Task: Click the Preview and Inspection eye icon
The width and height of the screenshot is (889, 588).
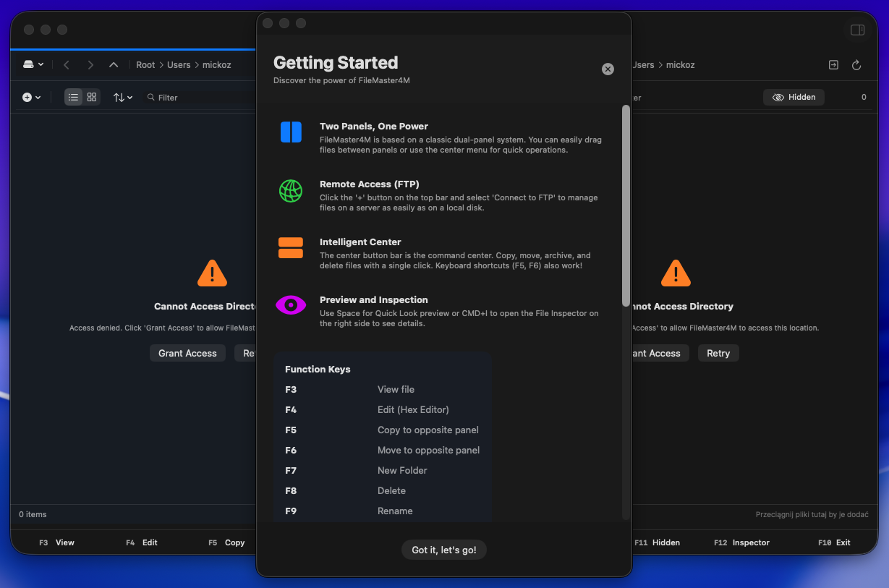Action: point(291,305)
